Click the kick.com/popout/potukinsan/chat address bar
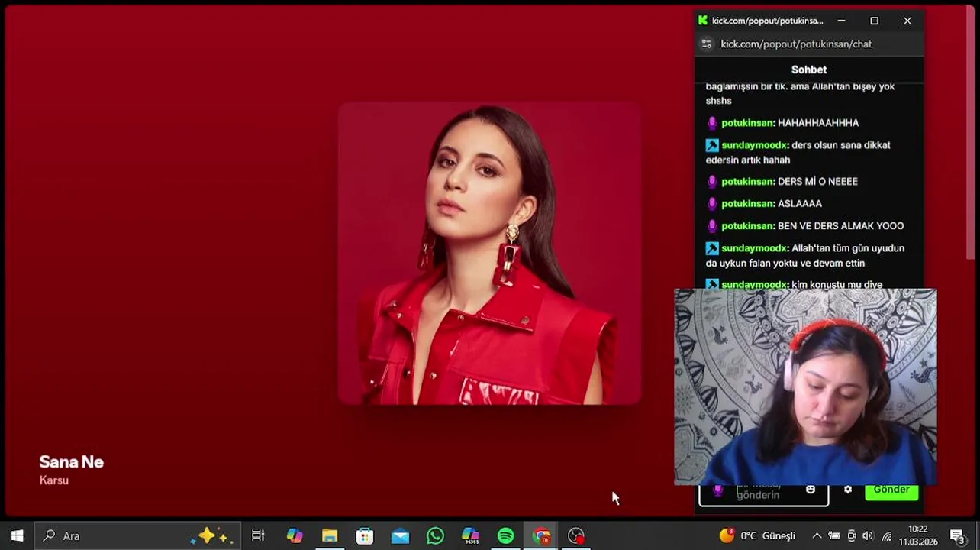The height and width of the screenshot is (550, 980). pyautogui.click(x=796, y=44)
